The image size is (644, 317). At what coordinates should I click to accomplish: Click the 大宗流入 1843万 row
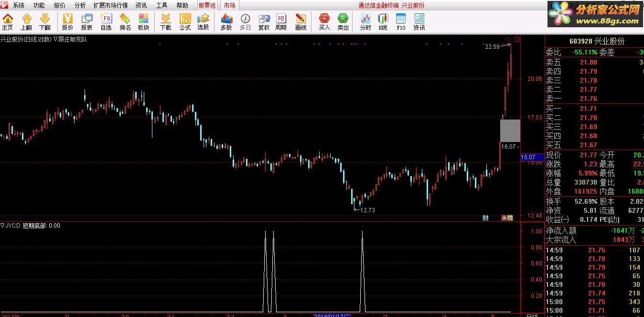594,240
